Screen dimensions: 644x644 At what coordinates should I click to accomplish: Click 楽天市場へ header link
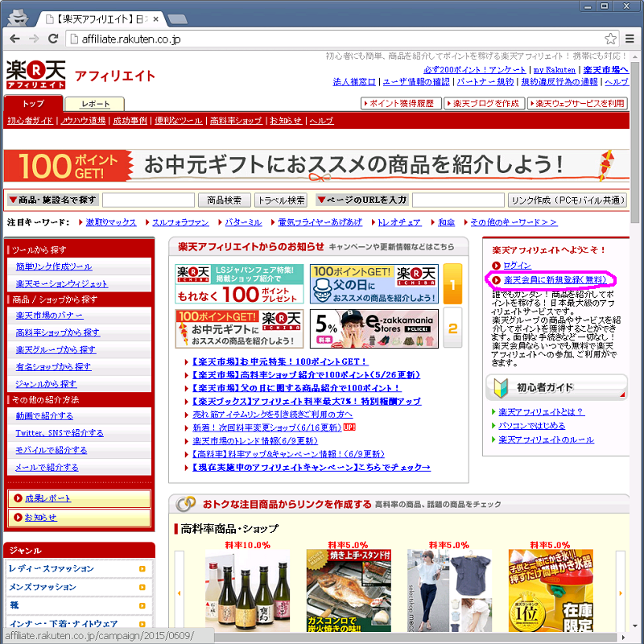click(605, 70)
